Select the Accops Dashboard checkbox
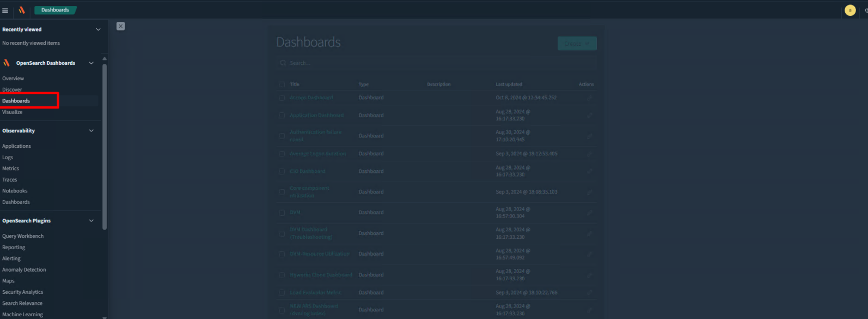The width and height of the screenshot is (868, 319). [282, 98]
